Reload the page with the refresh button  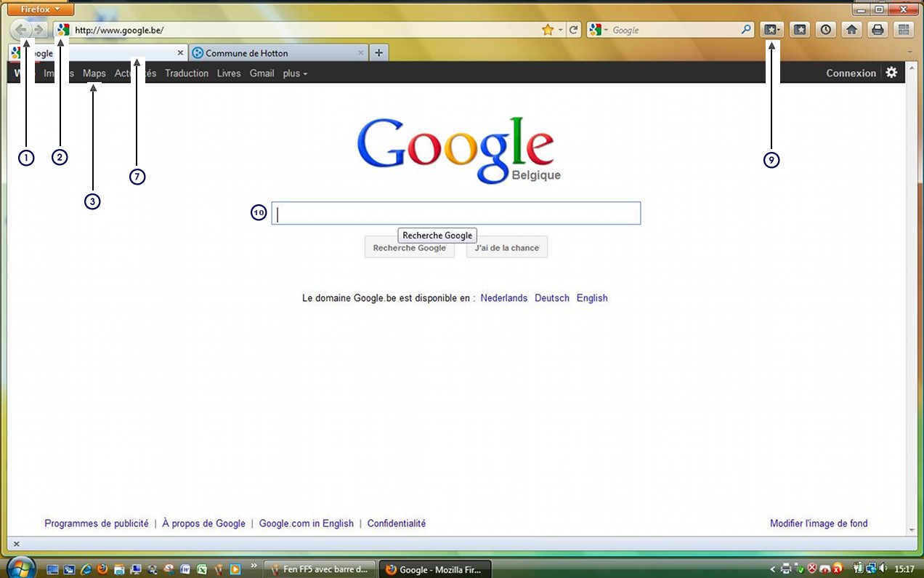[x=574, y=30]
